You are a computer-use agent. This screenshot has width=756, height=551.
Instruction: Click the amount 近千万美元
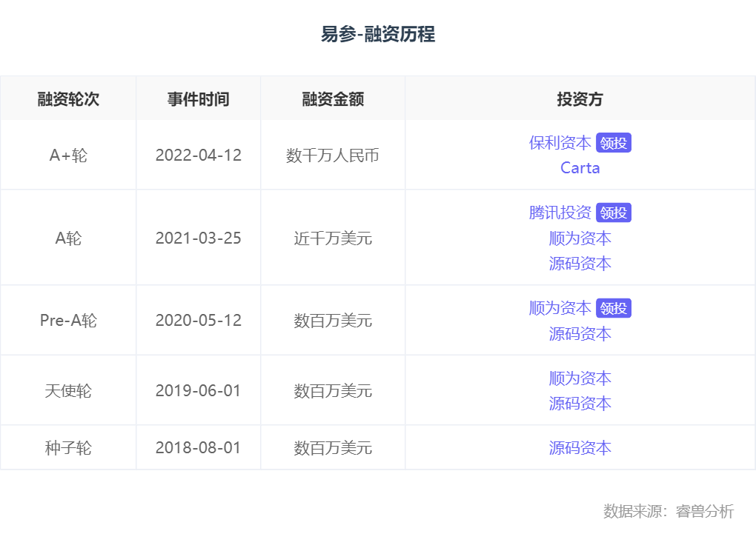tap(333, 238)
